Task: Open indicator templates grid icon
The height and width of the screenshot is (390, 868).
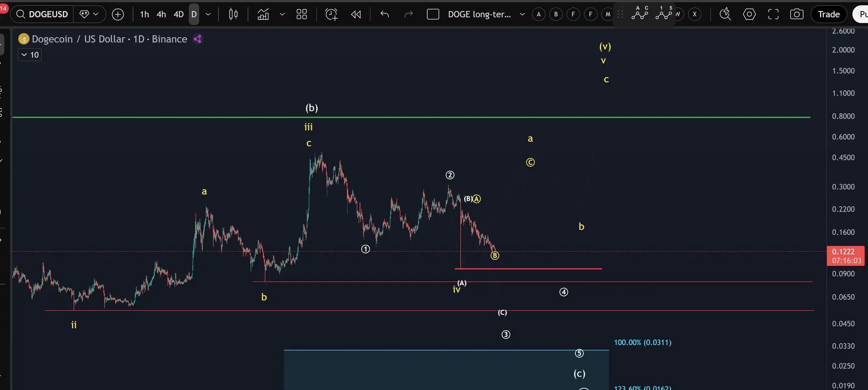Action: pyautogui.click(x=302, y=14)
